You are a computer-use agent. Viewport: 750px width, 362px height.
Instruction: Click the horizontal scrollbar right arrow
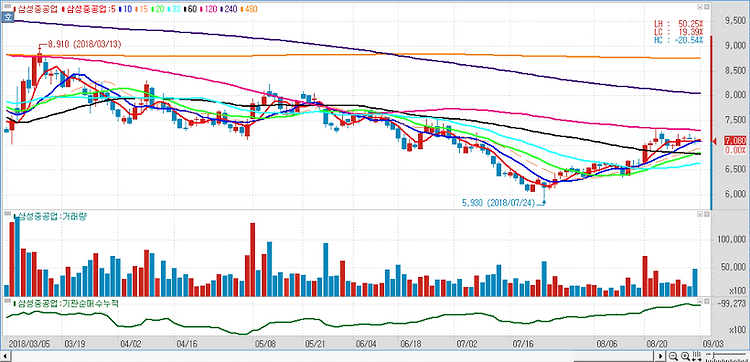tap(661, 356)
